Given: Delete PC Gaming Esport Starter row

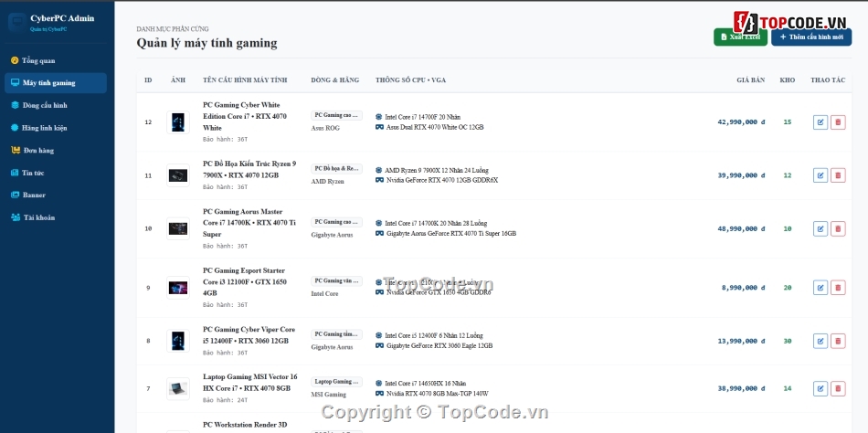Looking at the screenshot, I should (838, 288).
